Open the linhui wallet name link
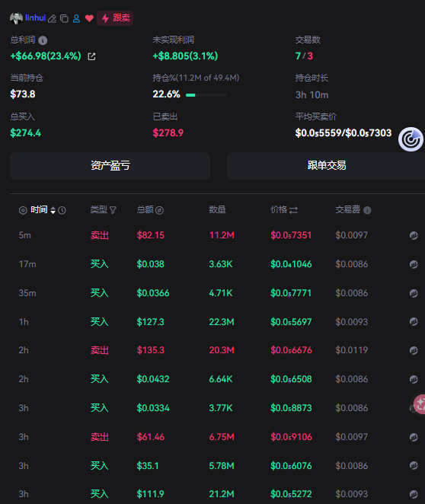 [35, 18]
